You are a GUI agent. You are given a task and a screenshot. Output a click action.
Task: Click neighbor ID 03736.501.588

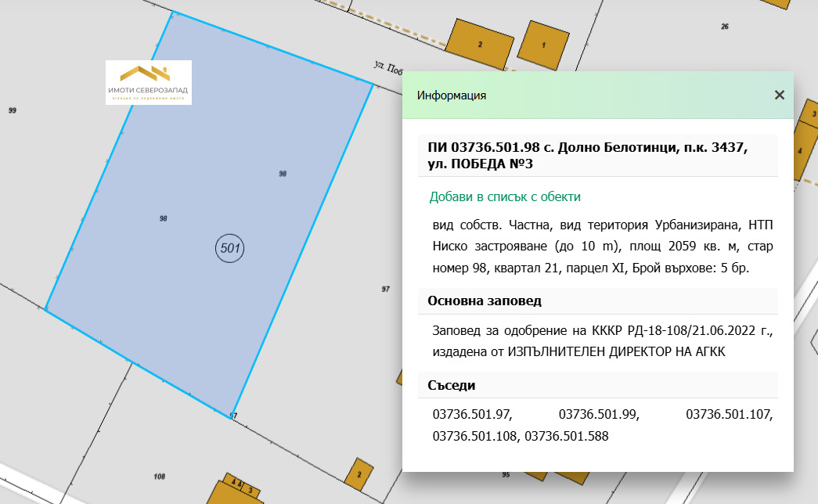[x=566, y=435]
